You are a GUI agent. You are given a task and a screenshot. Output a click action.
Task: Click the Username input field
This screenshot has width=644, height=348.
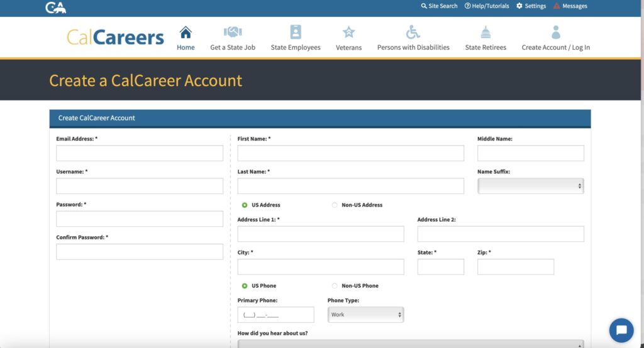pos(140,186)
